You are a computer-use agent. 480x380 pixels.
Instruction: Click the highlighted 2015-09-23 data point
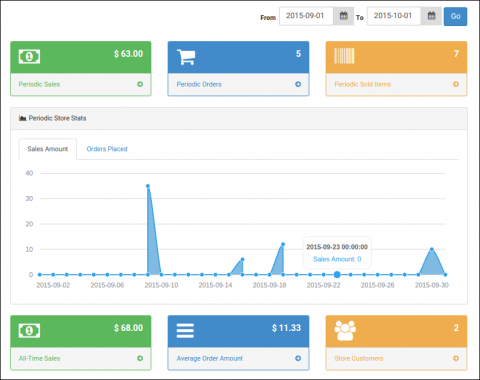[x=337, y=275]
